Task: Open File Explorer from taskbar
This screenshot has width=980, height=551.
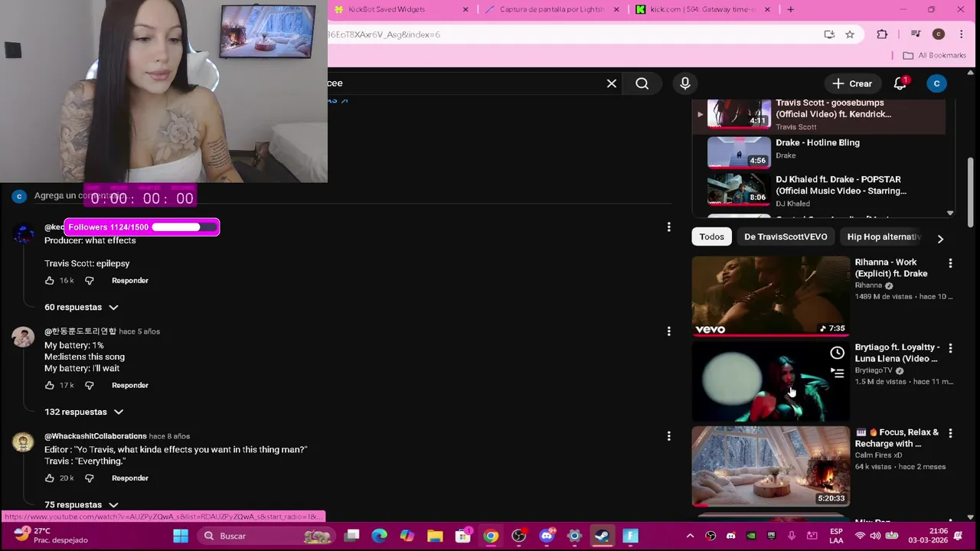Action: (435, 536)
